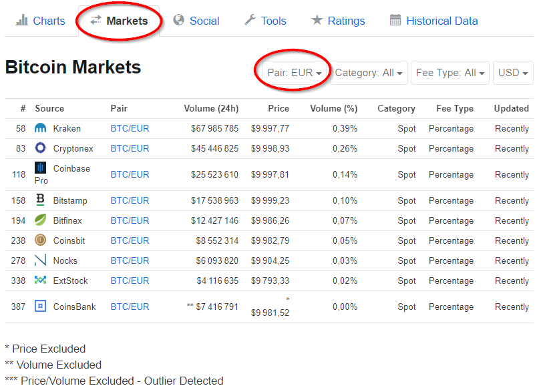Click the ExtStock logo icon
541x392 pixels.
click(x=40, y=280)
